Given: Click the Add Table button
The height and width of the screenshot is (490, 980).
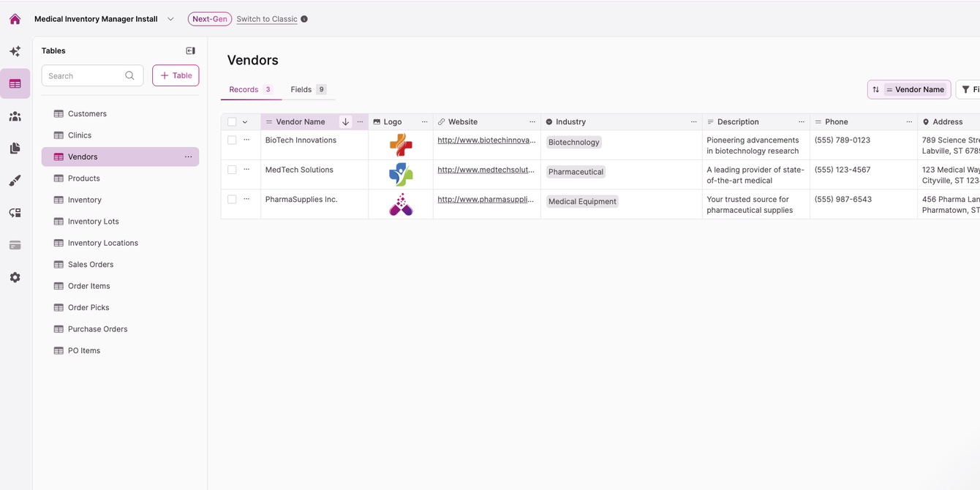Looking at the screenshot, I should (x=176, y=75).
